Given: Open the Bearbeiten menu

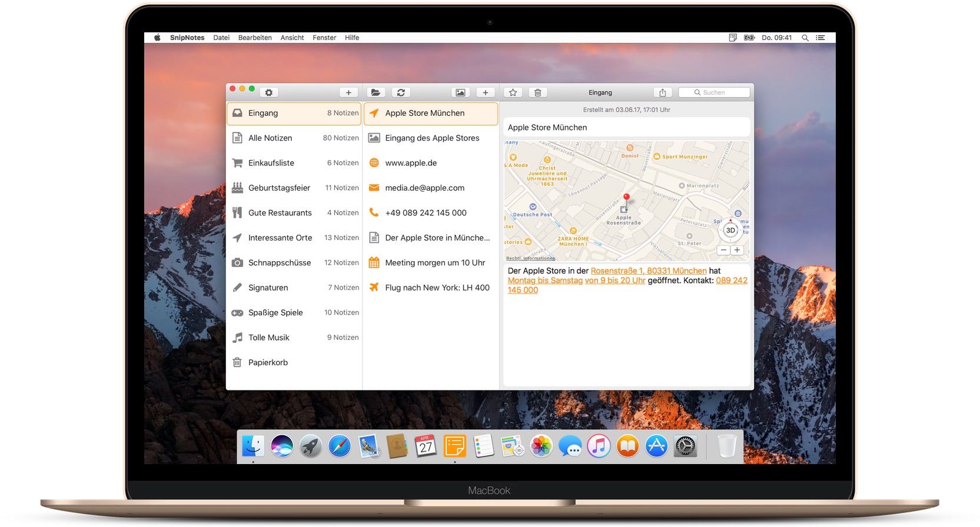Looking at the screenshot, I should click(255, 38).
